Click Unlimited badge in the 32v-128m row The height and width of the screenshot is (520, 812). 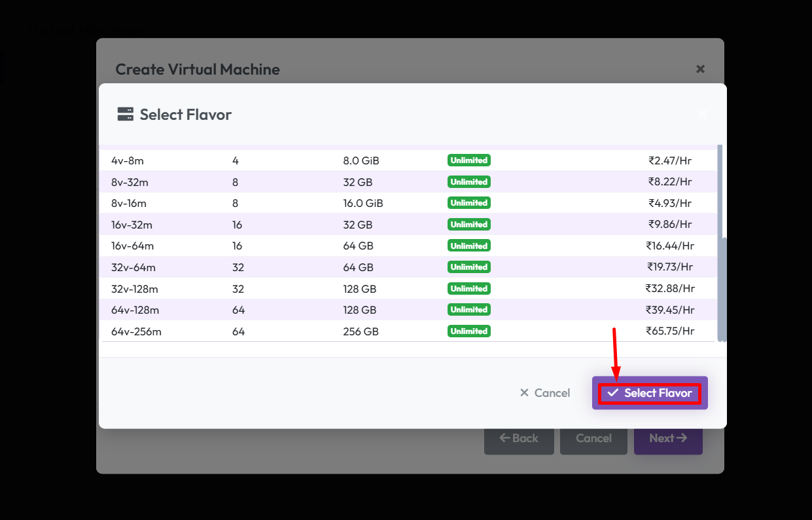pyautogui.click(x=468, y=289)
